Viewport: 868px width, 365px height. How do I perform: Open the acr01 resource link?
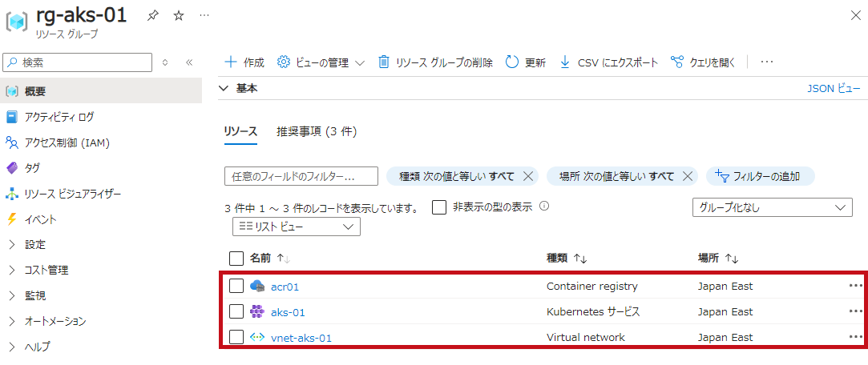285,287
